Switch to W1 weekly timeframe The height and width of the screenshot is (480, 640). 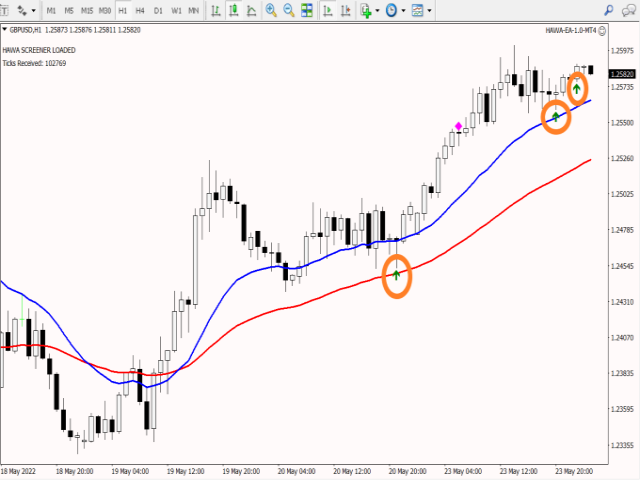(176, 11)
